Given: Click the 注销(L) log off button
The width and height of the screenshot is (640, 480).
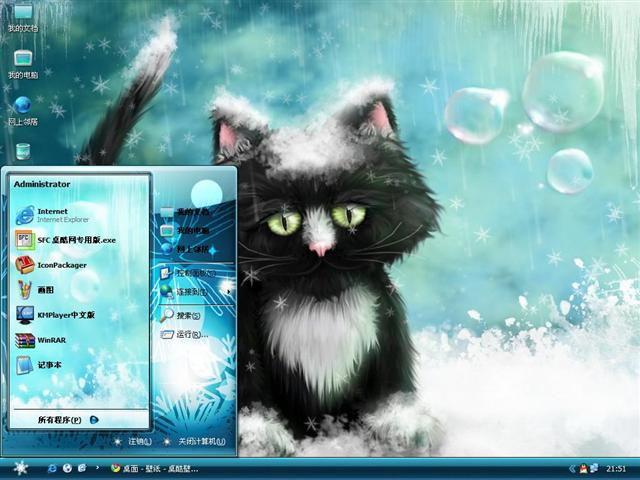Looking at the screenshot, I should pos(133,441).
